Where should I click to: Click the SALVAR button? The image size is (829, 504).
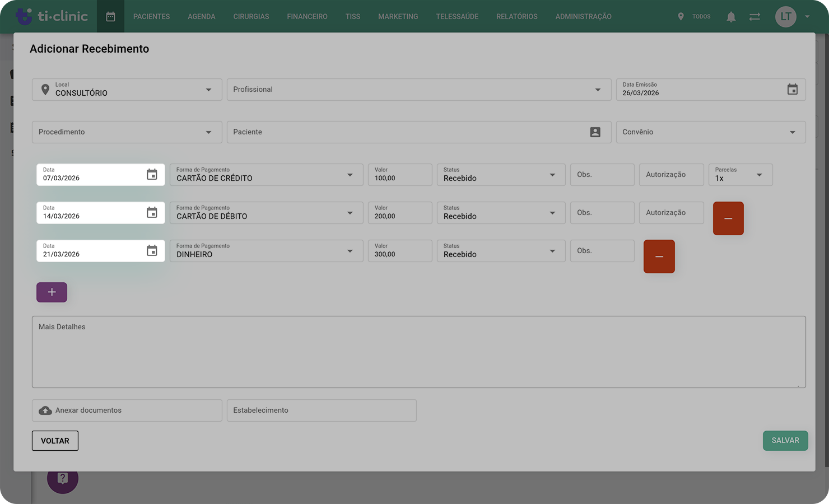click(785, 441)
